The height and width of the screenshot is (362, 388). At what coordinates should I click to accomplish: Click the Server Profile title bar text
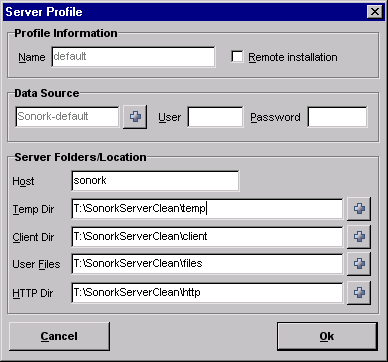(44, 12)
